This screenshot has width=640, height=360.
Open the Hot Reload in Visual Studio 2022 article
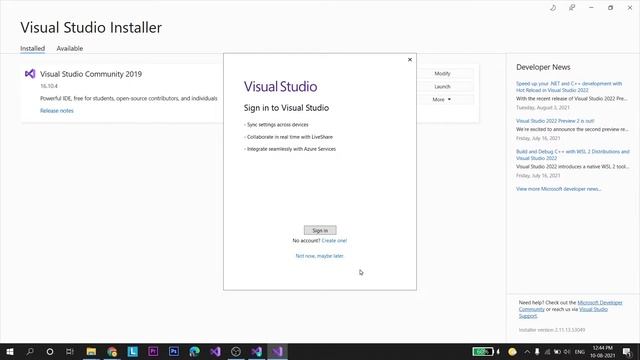click(569, 87)
